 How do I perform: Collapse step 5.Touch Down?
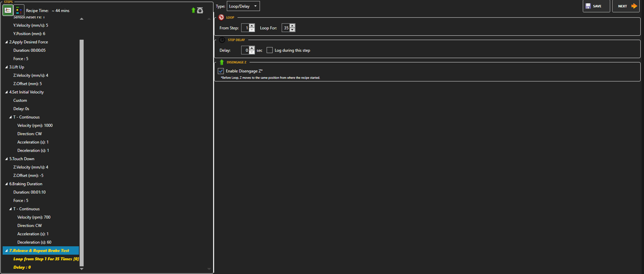click(7, 159)
